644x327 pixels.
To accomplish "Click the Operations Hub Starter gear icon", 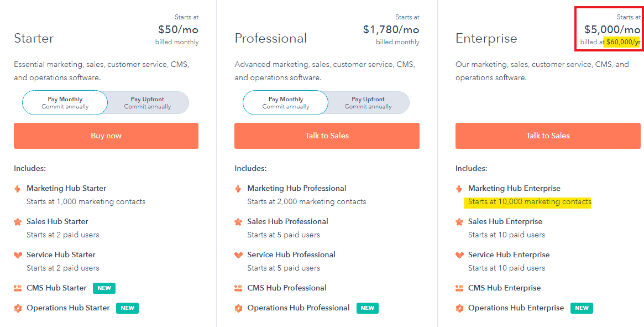I will (x=18, y=308).
